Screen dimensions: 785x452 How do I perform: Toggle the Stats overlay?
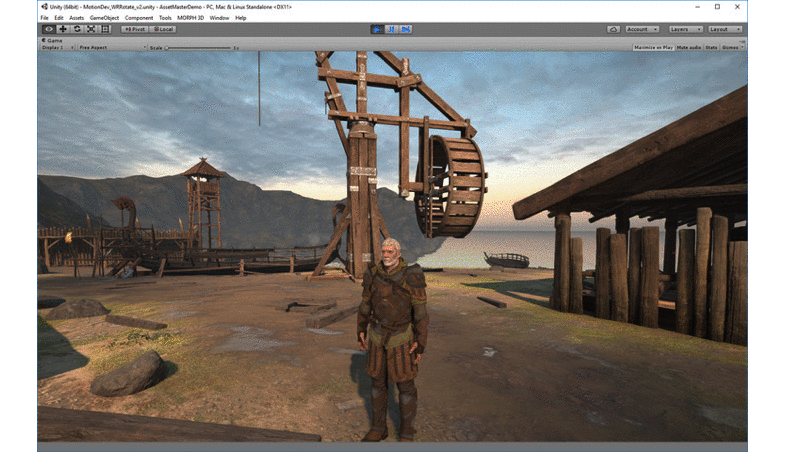click(711, 47)
